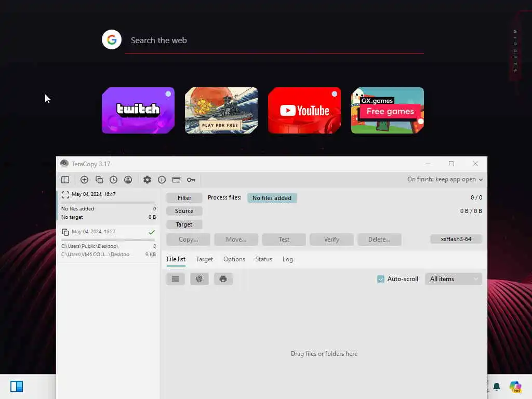Click the 0 B / 0 B size counter

(x=471, y=211)
